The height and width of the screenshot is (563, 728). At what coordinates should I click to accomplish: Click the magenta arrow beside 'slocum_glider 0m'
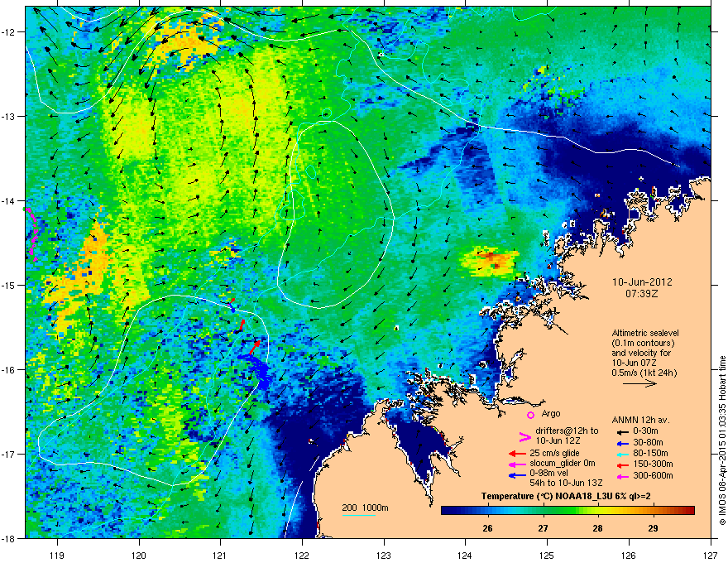[517, 464]
